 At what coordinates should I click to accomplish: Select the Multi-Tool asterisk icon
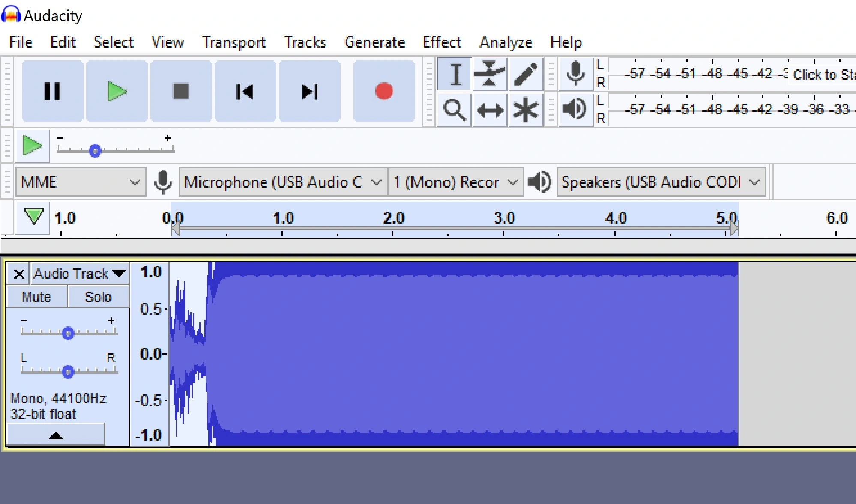click(526, 110)
